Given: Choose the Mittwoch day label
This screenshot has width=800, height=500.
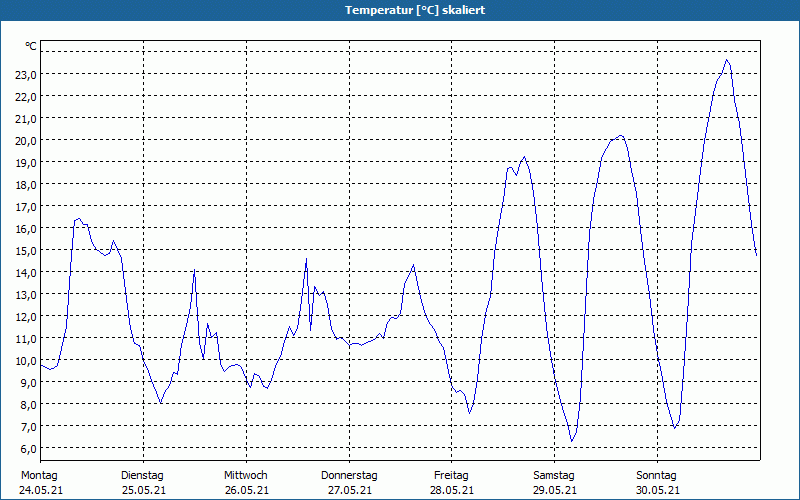Looking at the screenshot, I should (245, 475).
